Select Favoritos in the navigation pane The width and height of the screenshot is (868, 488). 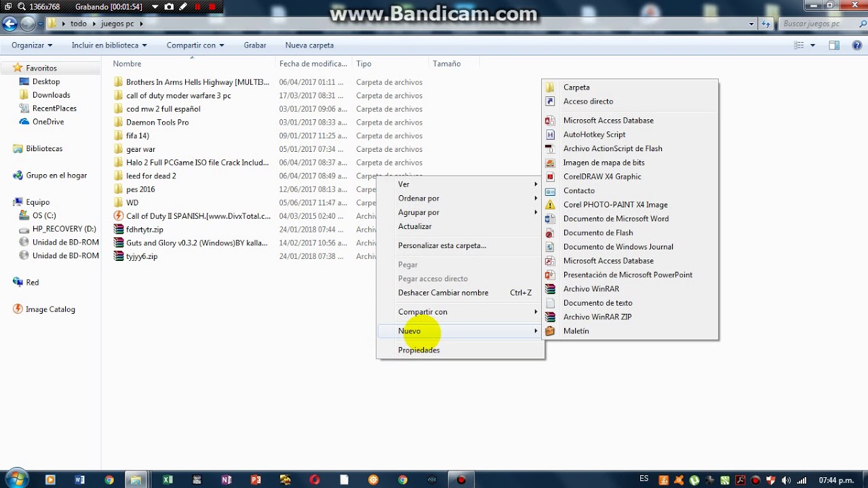tap(41, 68)
